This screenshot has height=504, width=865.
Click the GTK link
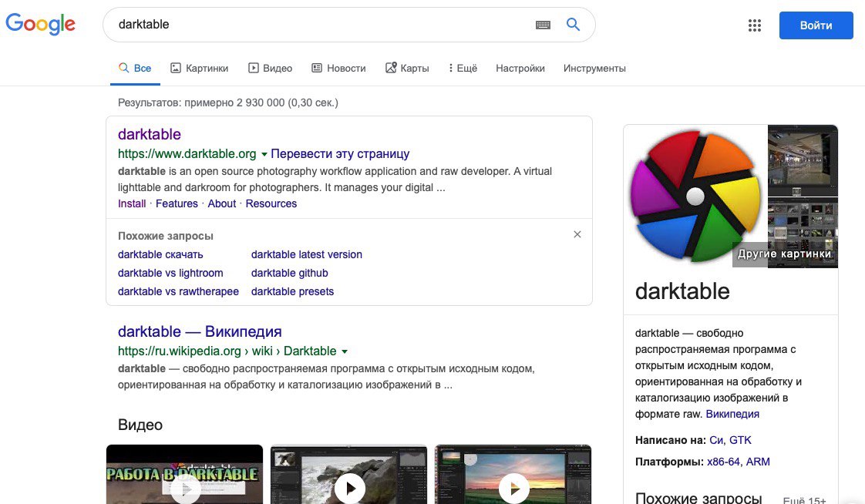(740, 440)
